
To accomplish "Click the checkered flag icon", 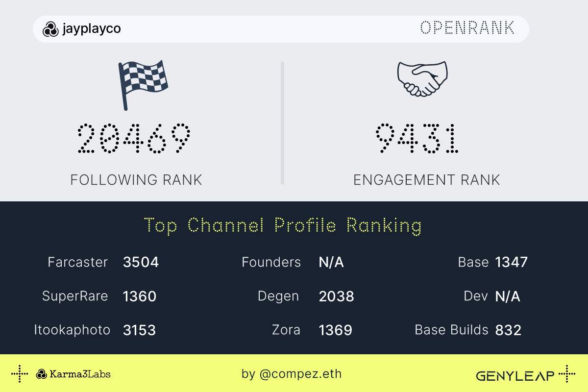I will [x=143, y=85].
